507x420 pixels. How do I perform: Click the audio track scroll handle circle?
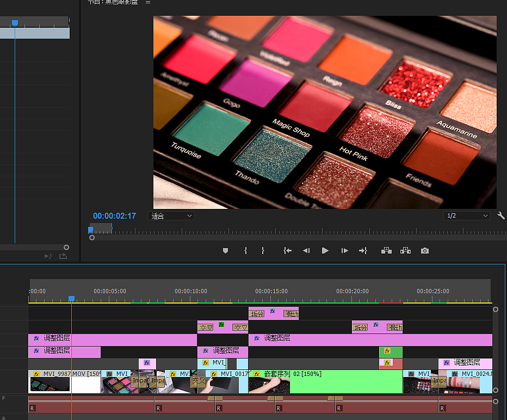coord(496,402)
